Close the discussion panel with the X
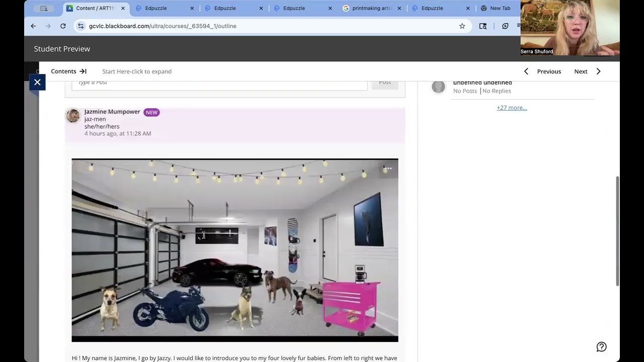The image size is (644, 362). pos(37,82)
